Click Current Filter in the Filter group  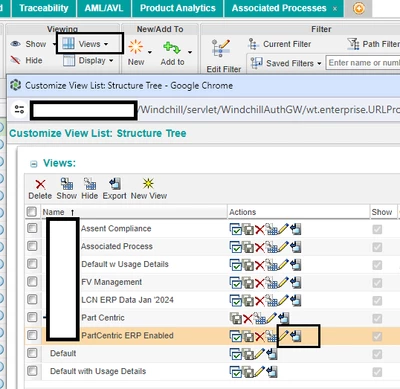[x=279, y=44]
